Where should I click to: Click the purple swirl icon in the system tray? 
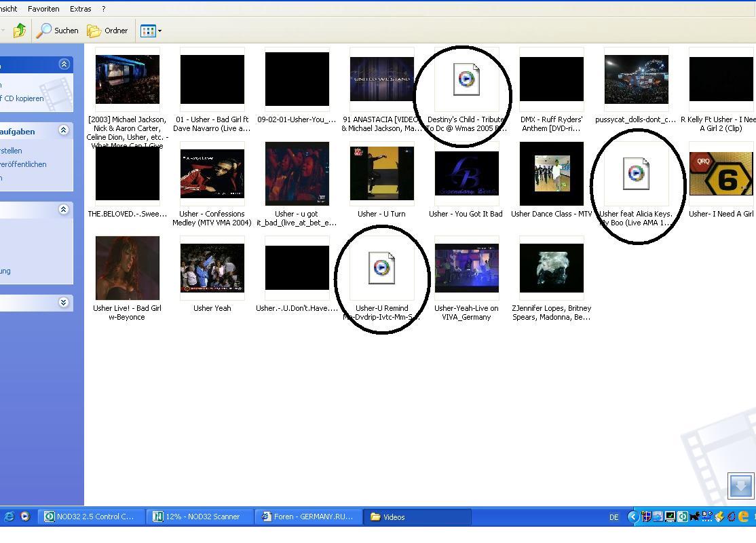[732, 517]
